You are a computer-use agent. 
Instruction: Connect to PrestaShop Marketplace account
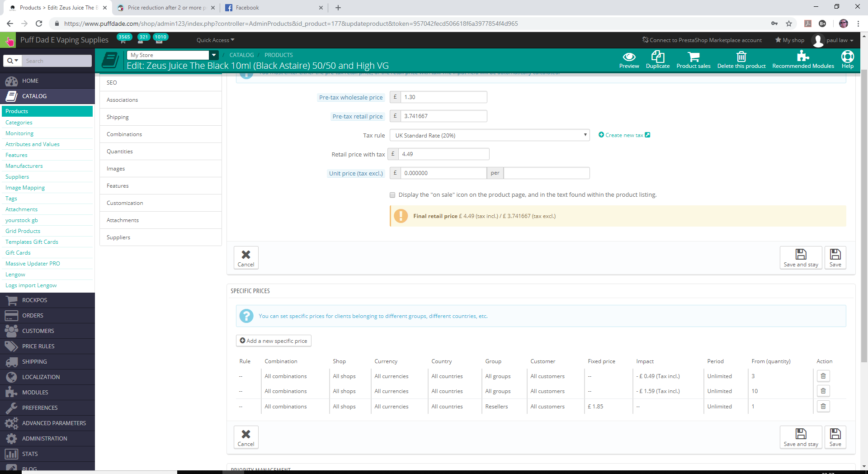tap(702, 40)
